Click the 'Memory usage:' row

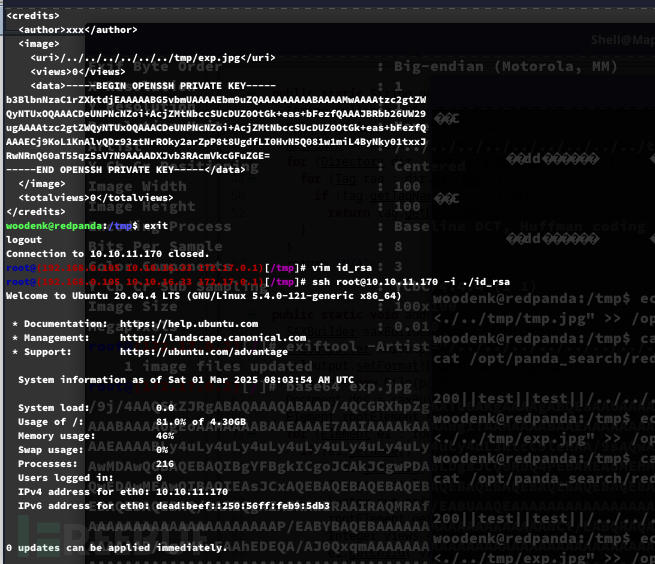tap(96, 436)
